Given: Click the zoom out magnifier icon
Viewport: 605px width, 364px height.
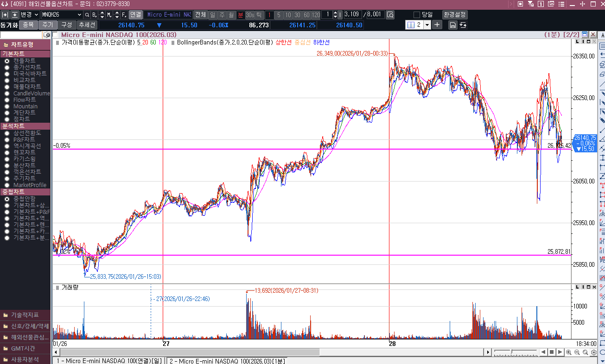Looking at the screenshot, I should pyautogui.click(x=577, y=352).
